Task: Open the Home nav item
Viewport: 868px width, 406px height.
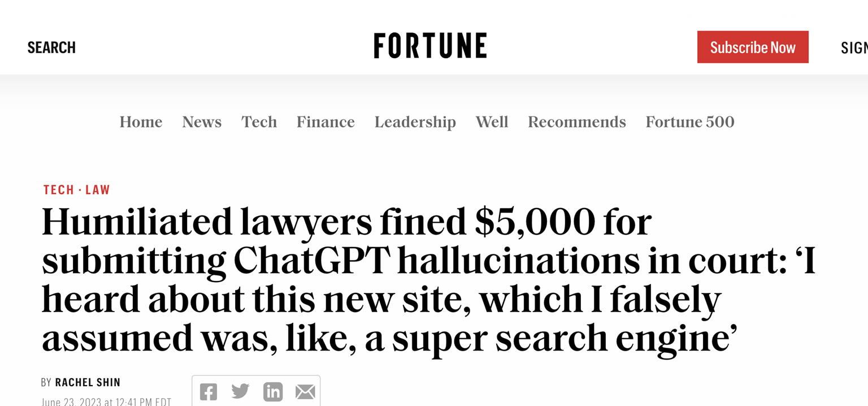Action: coord(141,122)
